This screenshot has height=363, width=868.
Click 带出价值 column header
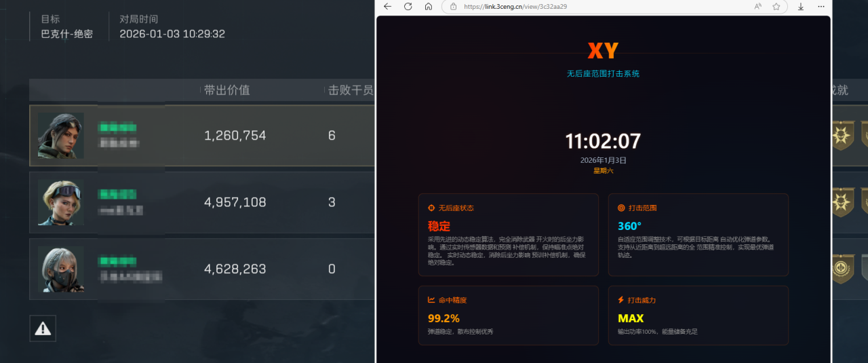point(226,90)
